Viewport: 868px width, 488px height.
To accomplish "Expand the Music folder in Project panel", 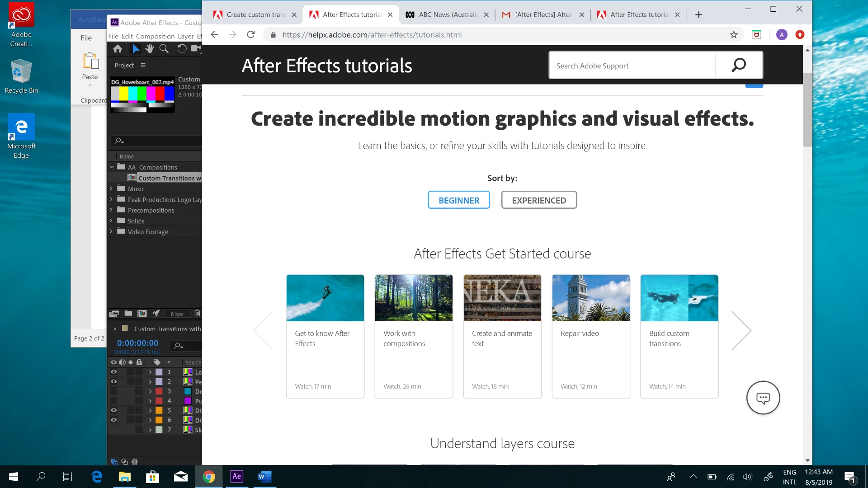I will coord(111,188).
